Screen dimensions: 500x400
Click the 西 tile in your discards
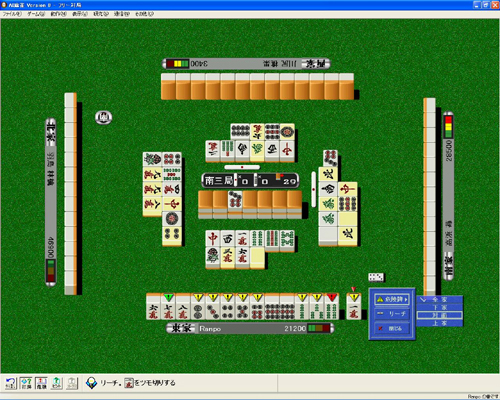click(x=228, y=239)
